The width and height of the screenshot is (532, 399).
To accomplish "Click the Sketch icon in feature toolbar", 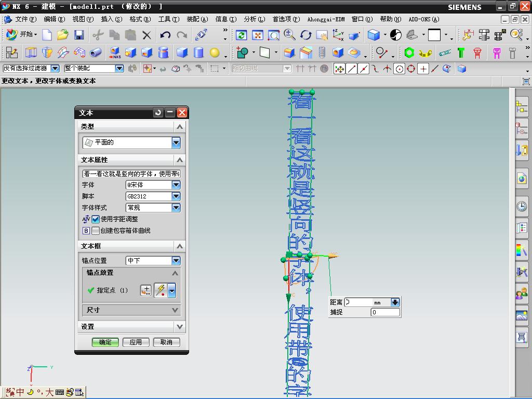I will point(12,52).
